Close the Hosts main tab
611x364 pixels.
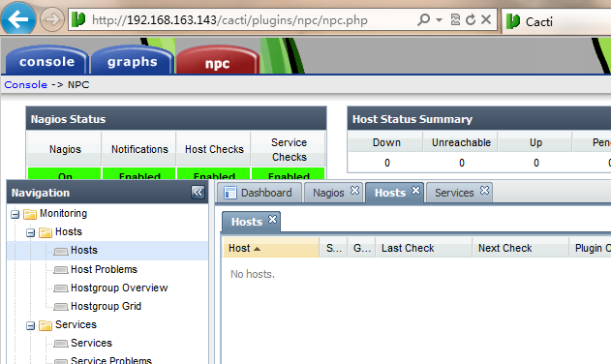pos(416,190)
